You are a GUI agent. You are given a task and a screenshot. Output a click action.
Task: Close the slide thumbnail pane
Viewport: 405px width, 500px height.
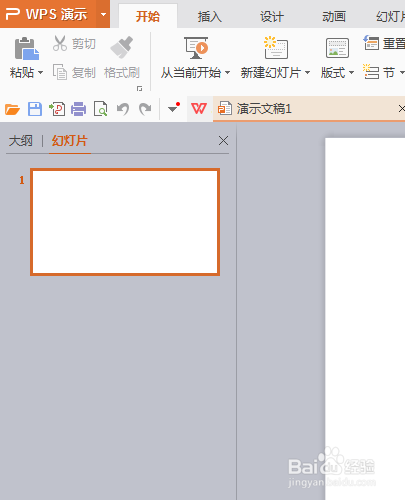[x=223, y=141]
